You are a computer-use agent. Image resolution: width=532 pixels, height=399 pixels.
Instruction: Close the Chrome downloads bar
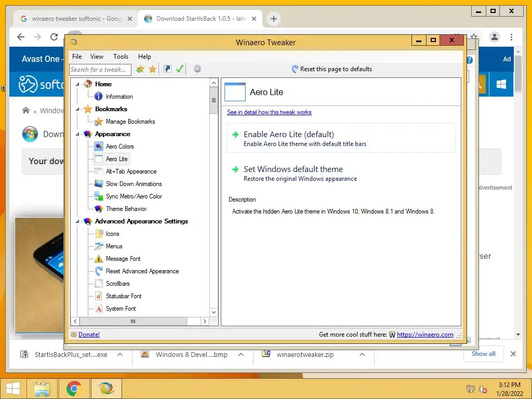(x=513, y=354)
